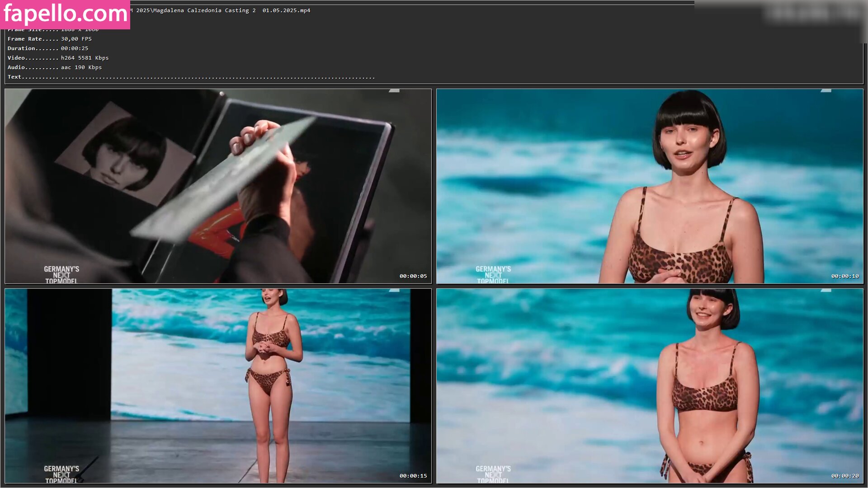Click the fapello.com logo
868x488 pixels.
65,14
